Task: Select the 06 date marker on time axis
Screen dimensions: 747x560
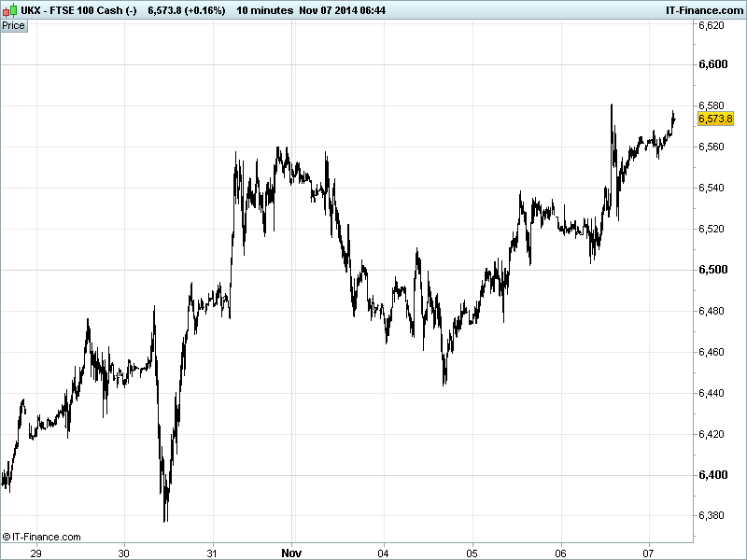Action: tap(561, 551)
